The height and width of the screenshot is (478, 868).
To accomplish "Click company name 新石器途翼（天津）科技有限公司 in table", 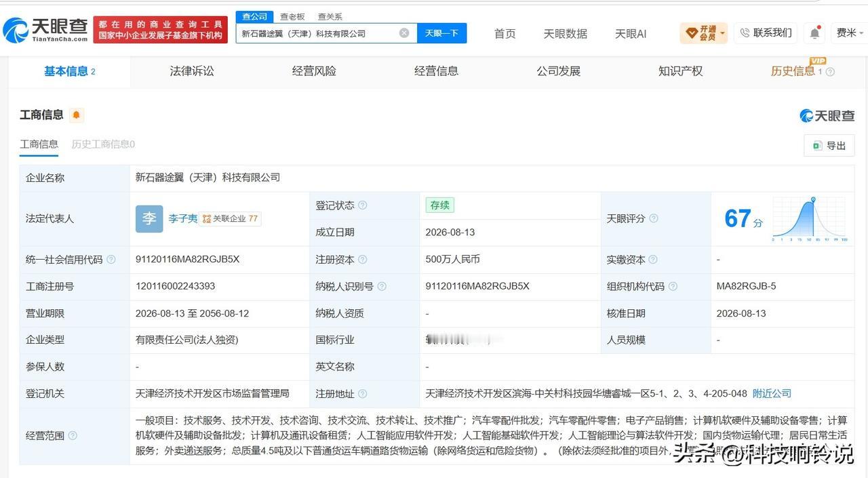I will (x=208, y=178).
